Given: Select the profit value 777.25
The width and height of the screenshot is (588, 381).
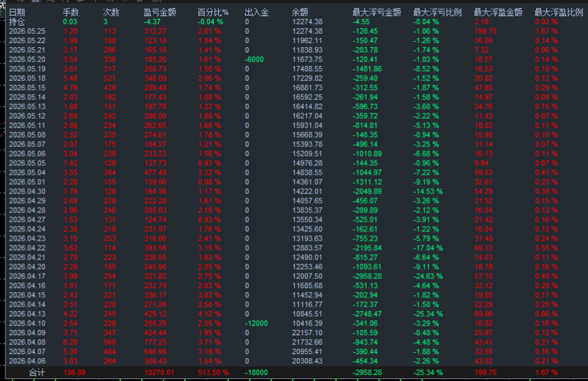Looking at the screenshot, I should click(x=155, y=342).
